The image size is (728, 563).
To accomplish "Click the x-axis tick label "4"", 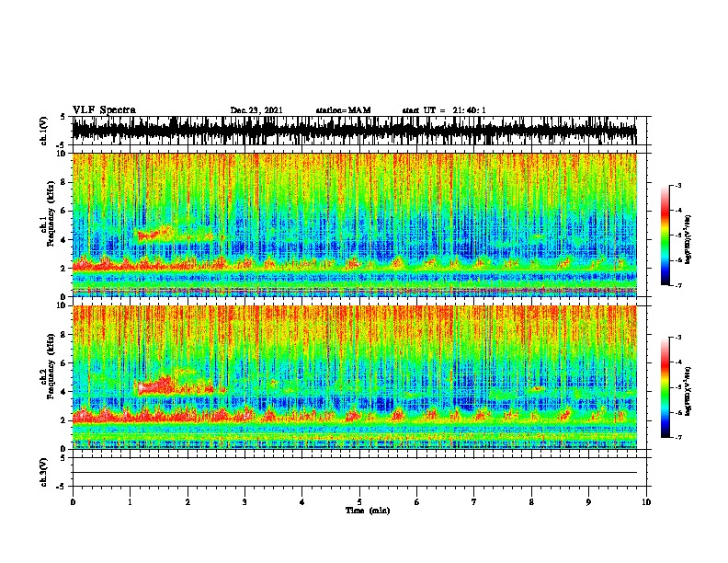I will click(302, 502).
